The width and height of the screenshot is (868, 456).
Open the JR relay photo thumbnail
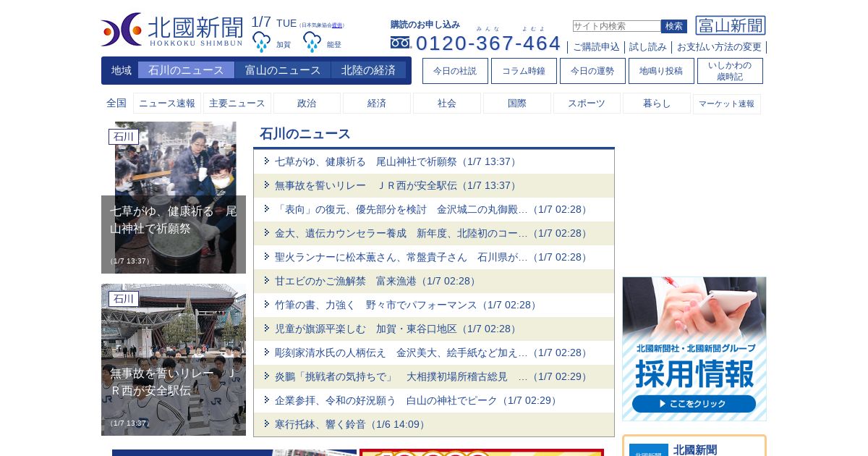coord(174,360)
